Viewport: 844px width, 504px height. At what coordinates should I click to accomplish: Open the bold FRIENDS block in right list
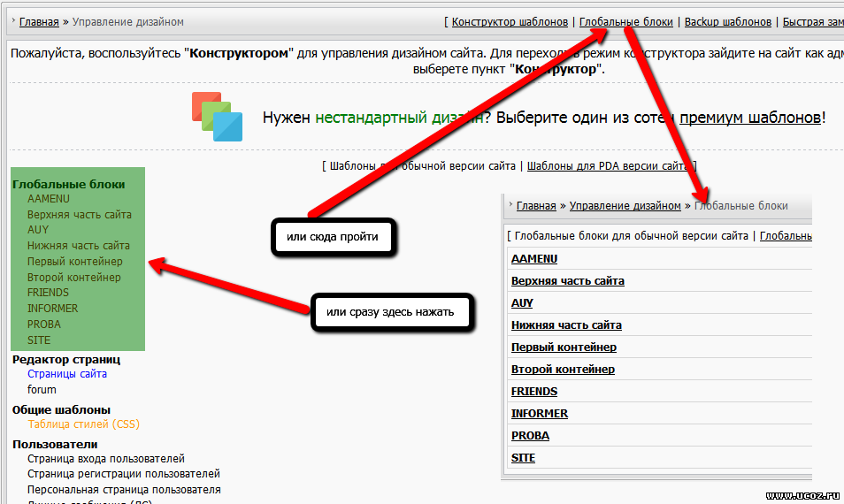click(x=533, y=392)
